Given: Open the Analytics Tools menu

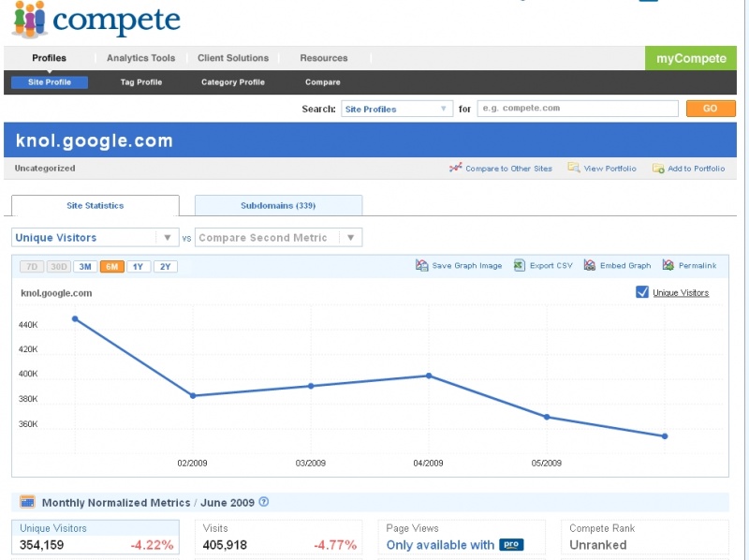Looking at the screenshot, I should pos(140,57).
